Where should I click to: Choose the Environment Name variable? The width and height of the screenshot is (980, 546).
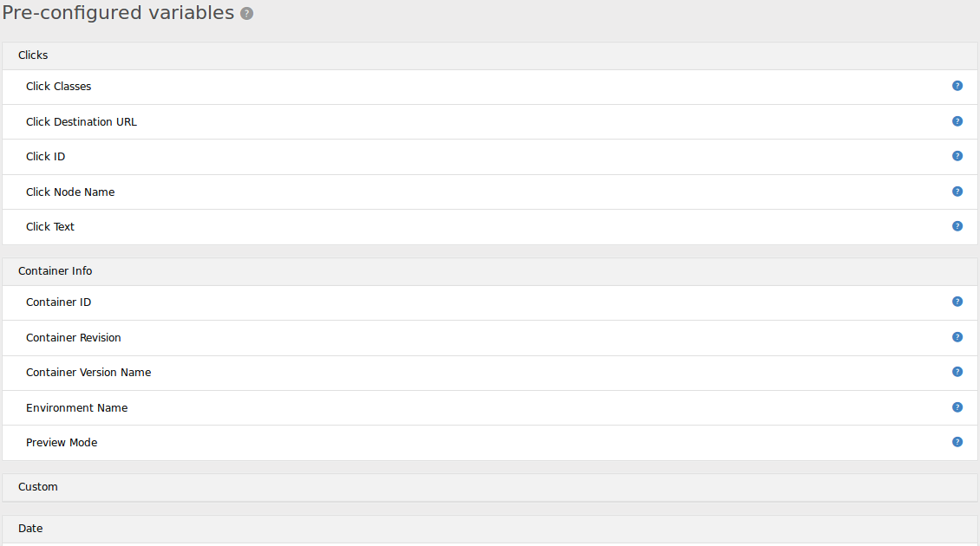pos(77,408)
